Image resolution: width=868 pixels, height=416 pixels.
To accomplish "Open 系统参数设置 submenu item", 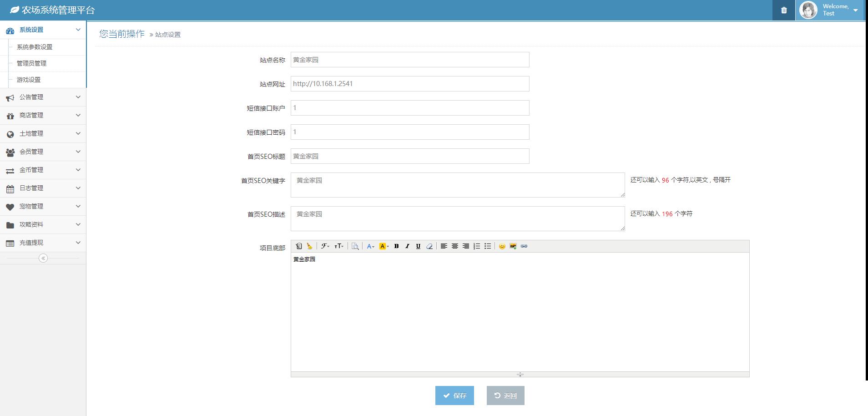I will point(35,47).
